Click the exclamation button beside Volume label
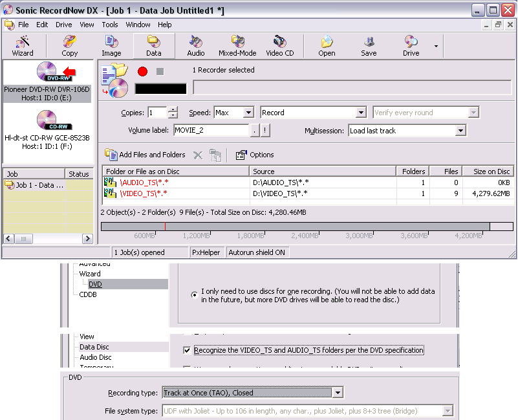The height and width of the screenshot is (420, 518). (x=265, y=130)
